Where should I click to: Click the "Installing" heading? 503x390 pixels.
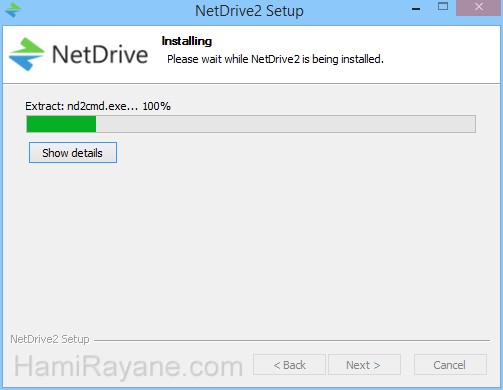[x=187, y=41]
